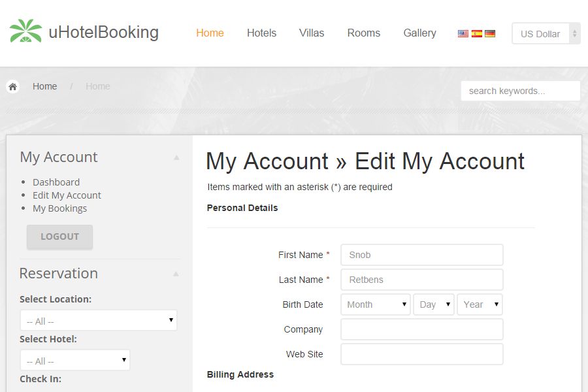Click the Dashboard sidebar link
Viewport: 588px width, 392px height.
click(56, 182)
